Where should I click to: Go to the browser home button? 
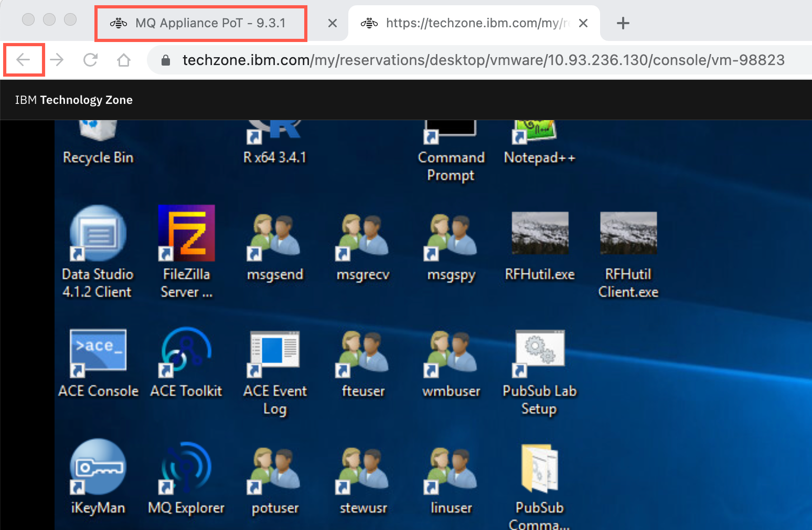(124, 60)
